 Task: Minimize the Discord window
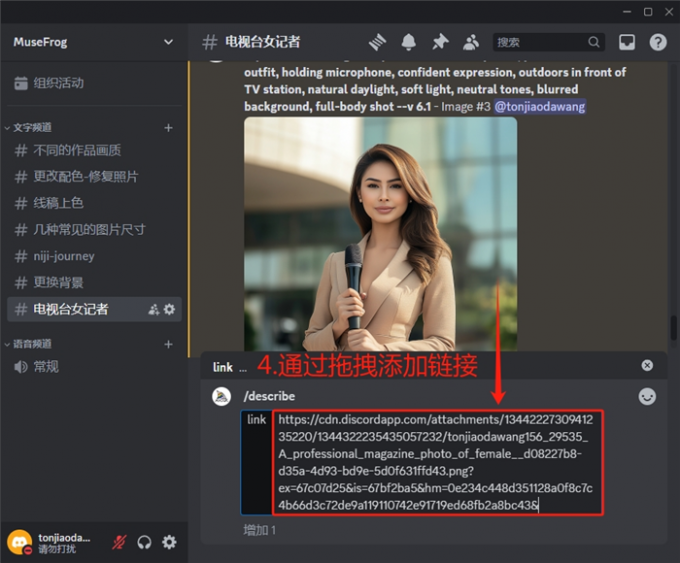[x=627, y=12]
